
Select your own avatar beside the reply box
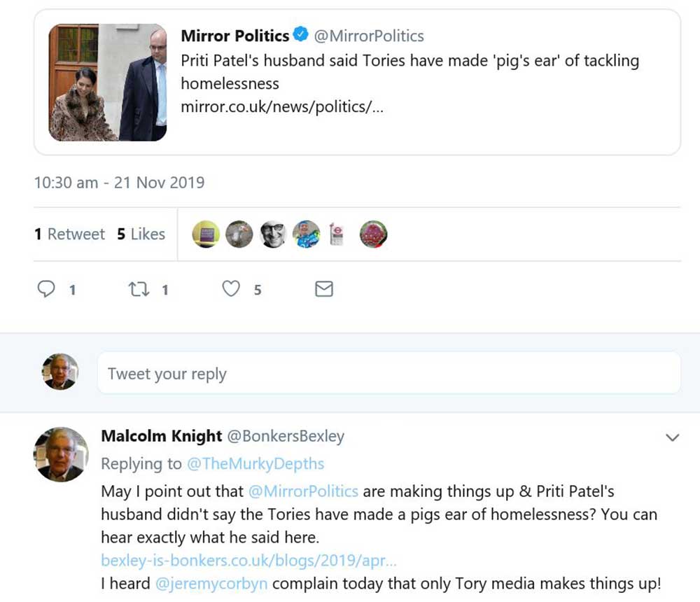(x=59, y=372)
